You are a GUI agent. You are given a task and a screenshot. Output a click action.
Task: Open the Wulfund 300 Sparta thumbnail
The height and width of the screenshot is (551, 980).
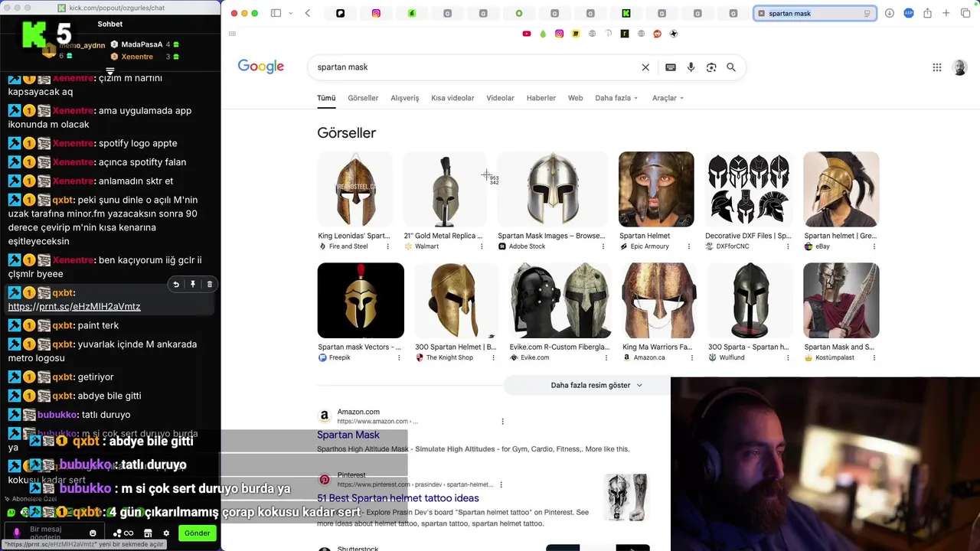coord(750,300)
